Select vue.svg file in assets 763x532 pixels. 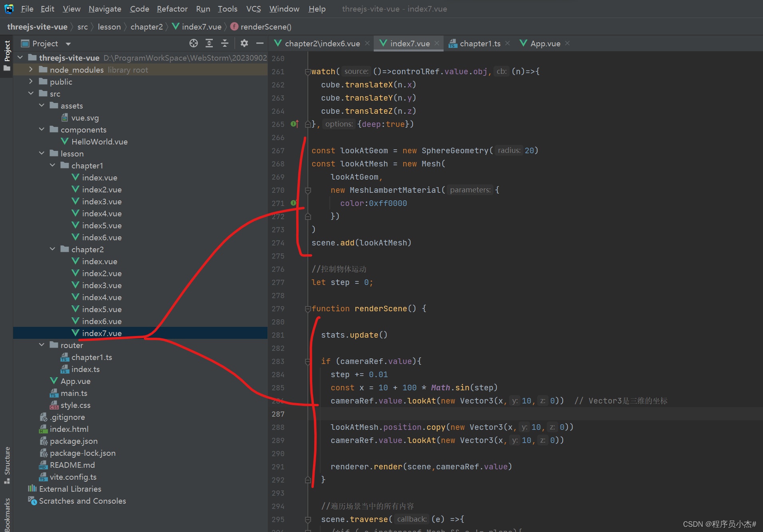click(x=80, y=118)
